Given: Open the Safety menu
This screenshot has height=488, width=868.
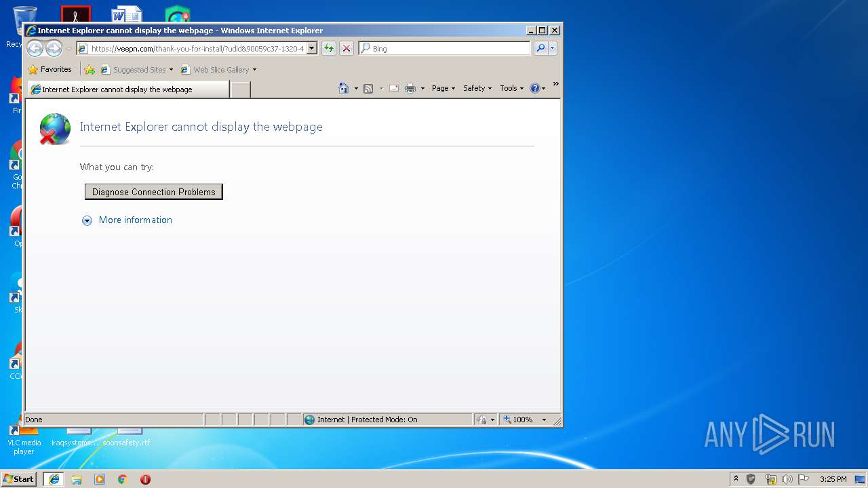Looking at the screenshot, I should point(477,88).
